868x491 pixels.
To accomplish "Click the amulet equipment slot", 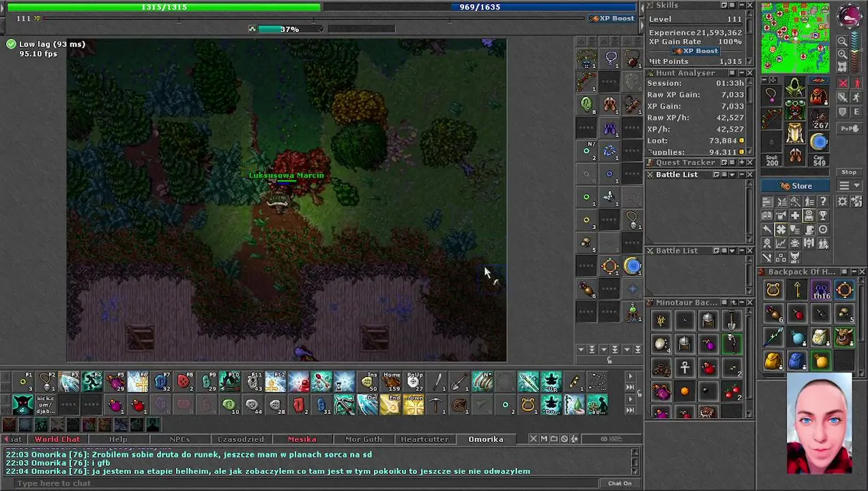I will (x=771, y=95).
